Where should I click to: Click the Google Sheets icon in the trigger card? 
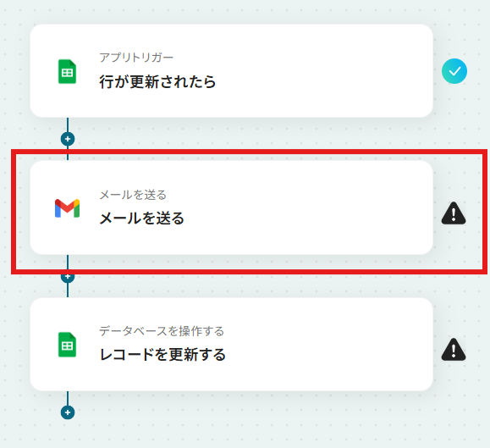pyautogui.click(x=67, y=72)
